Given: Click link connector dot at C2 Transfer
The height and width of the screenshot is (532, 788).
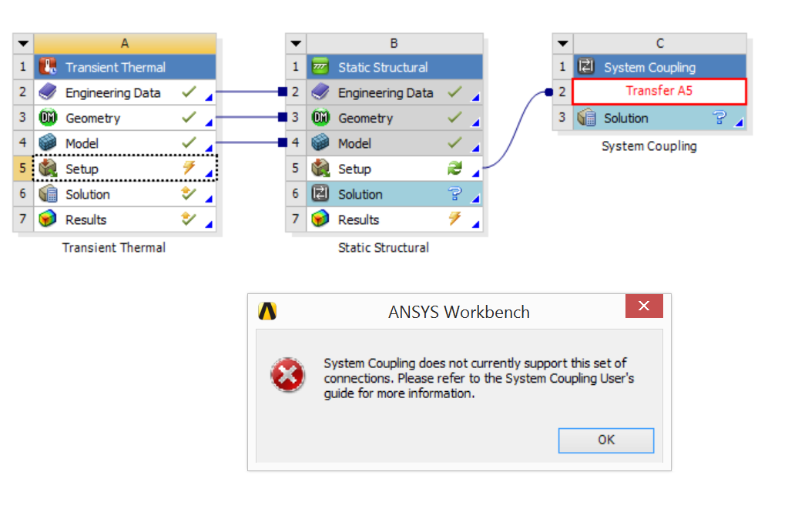Looking at the screenshot, I should (x=548, y=92).
